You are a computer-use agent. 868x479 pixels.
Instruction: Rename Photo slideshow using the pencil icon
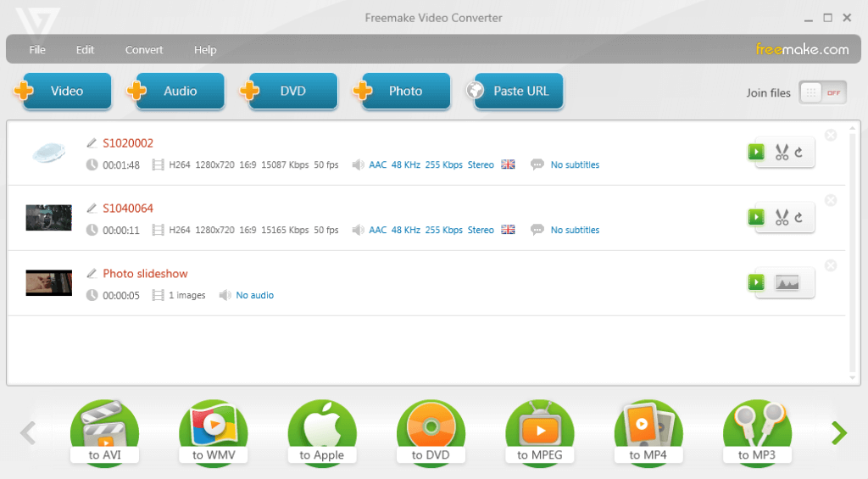pos(92,274)
